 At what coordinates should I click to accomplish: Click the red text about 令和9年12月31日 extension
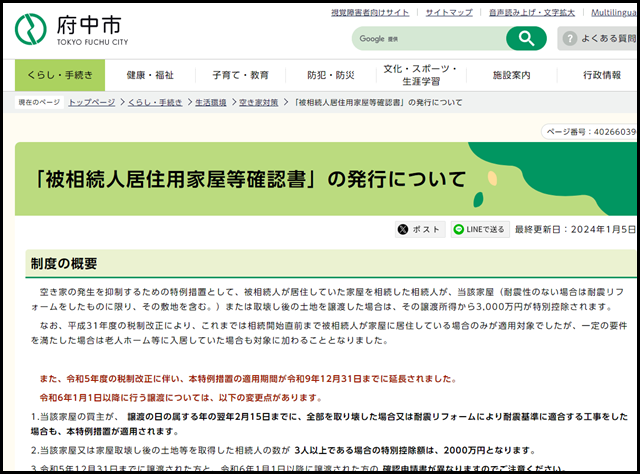click(248, 379)
